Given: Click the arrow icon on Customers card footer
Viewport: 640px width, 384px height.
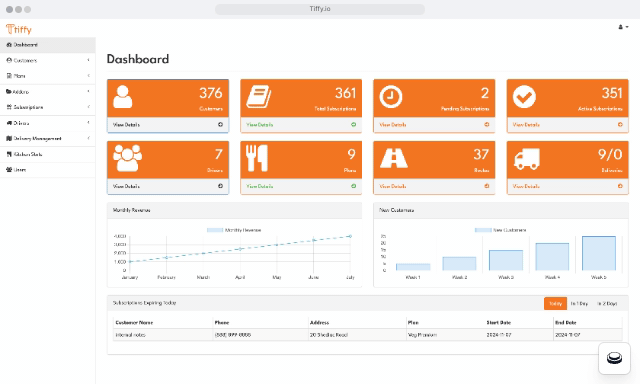Looking at the screenshot, I should tap(220, 124).
